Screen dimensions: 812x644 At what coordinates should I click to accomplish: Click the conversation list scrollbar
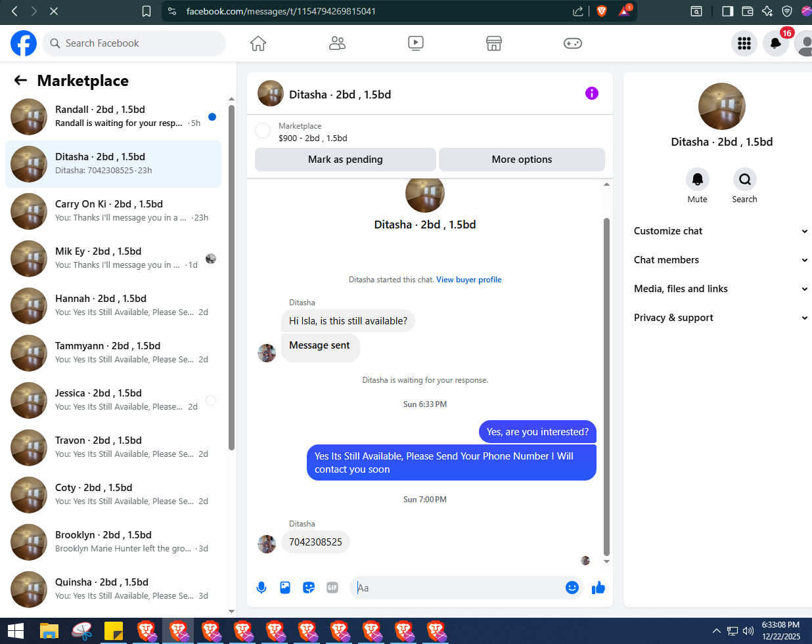click(x=231, y=278)
